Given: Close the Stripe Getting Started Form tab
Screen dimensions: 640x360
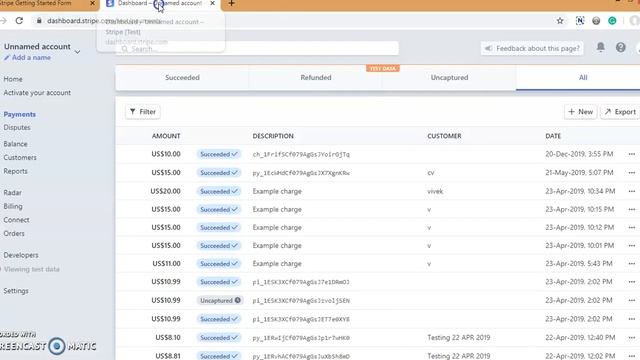Looking at the screenshot, I should tap(92, 3).
